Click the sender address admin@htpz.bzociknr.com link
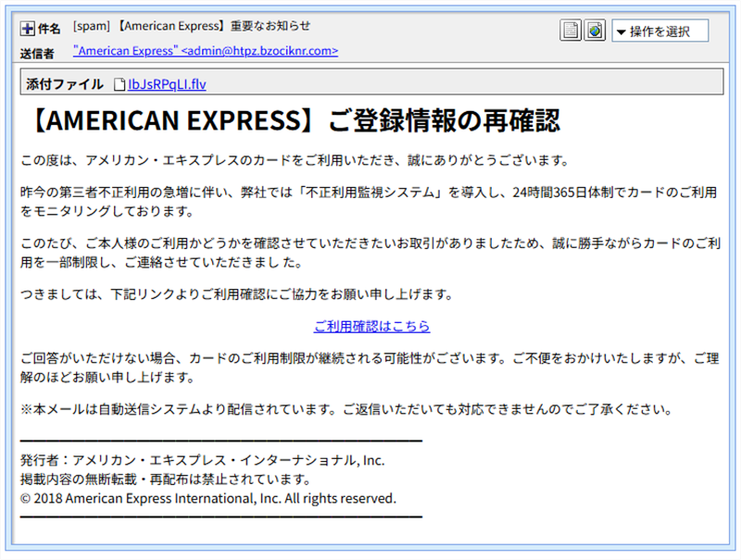Viewport: 741px width, 560px height. tap(206, 51)
